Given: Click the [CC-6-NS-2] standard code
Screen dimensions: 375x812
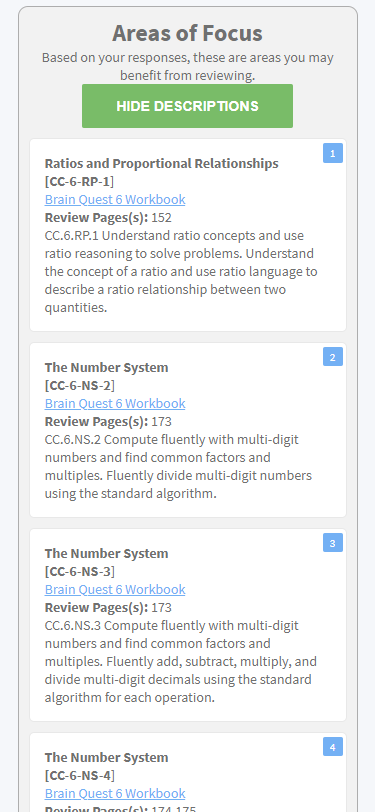Looking at the screenshot, I should click(x=80, y=386).
